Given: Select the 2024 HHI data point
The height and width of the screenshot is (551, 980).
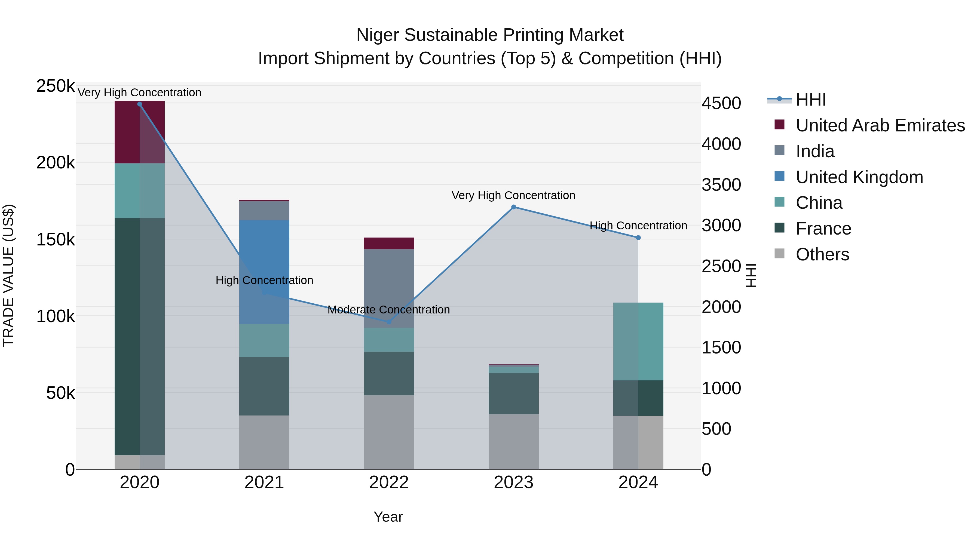Looking at the screenshot, I should tap(638, 238).
